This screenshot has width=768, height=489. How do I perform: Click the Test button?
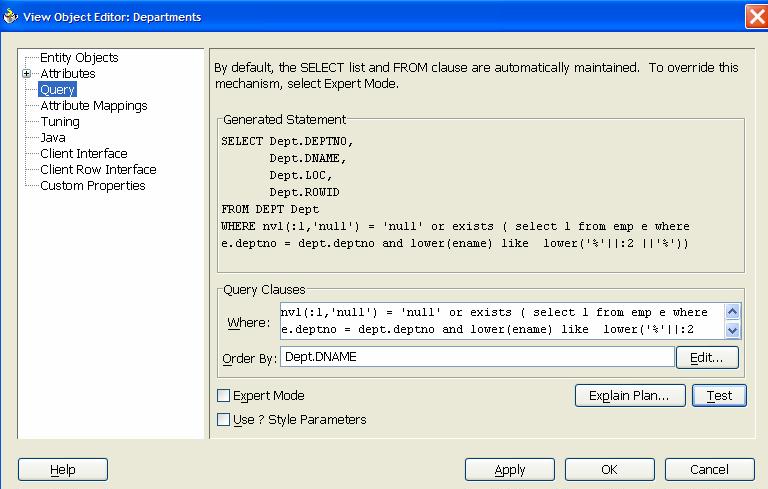pyautogui.click(x=719, y=395)
